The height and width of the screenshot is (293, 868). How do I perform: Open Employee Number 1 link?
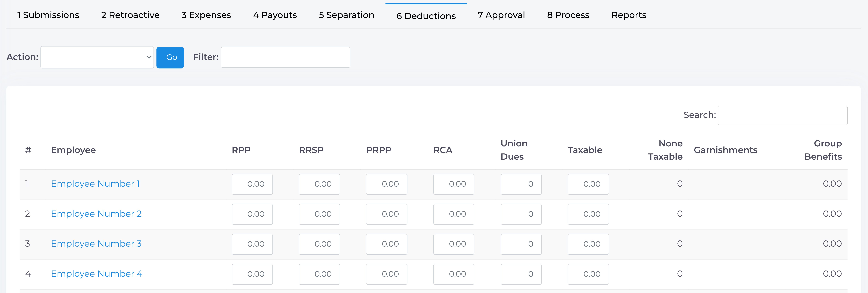click(95, 184)
